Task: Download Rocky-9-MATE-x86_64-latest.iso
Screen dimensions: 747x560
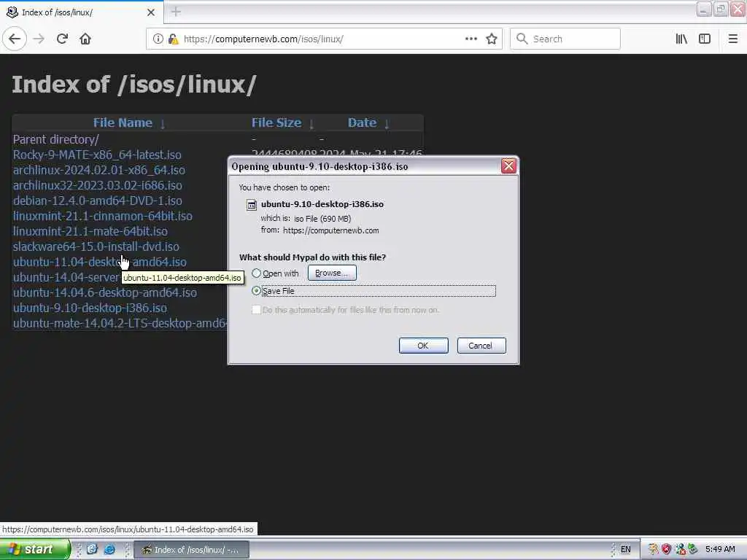Action: point(97,155)
